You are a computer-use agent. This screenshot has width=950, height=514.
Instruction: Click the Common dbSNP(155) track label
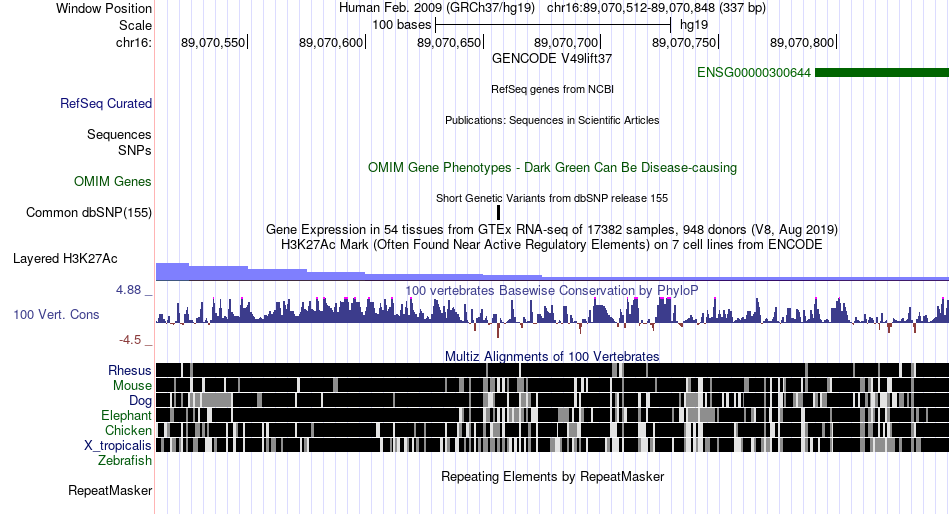pyautogui.click(x=89, y=213)
